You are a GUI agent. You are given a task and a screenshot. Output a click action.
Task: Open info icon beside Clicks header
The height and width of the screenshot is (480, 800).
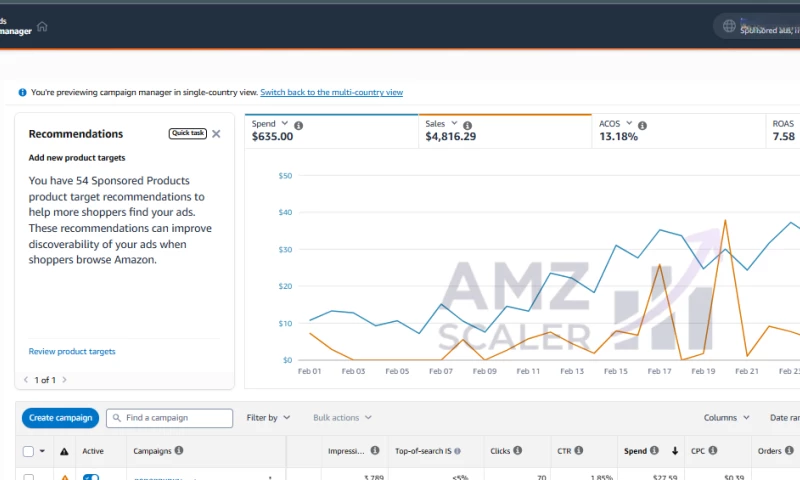518,450
